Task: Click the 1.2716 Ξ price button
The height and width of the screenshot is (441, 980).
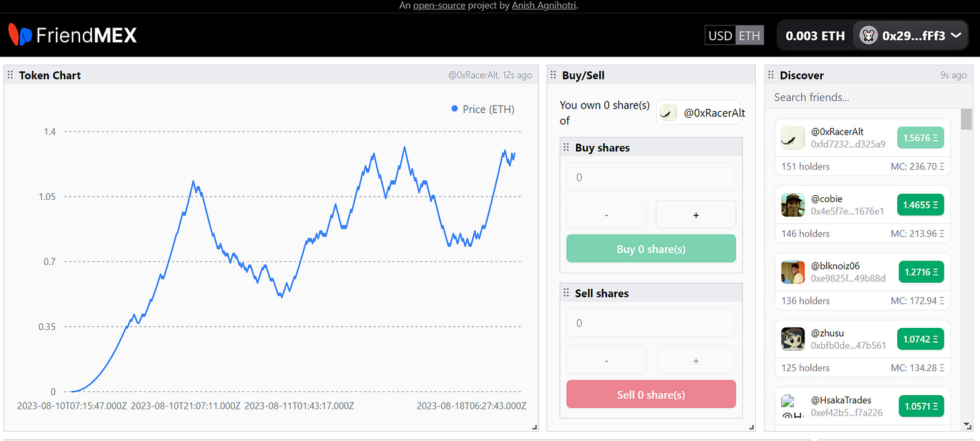Action: click(x=921, y=272)
